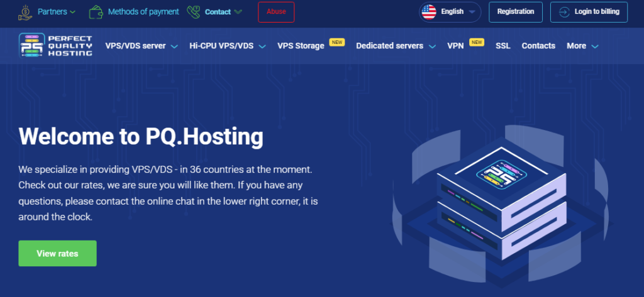
Task: Open Dedicated servers menu item
Action: click(x=389, y=46)
